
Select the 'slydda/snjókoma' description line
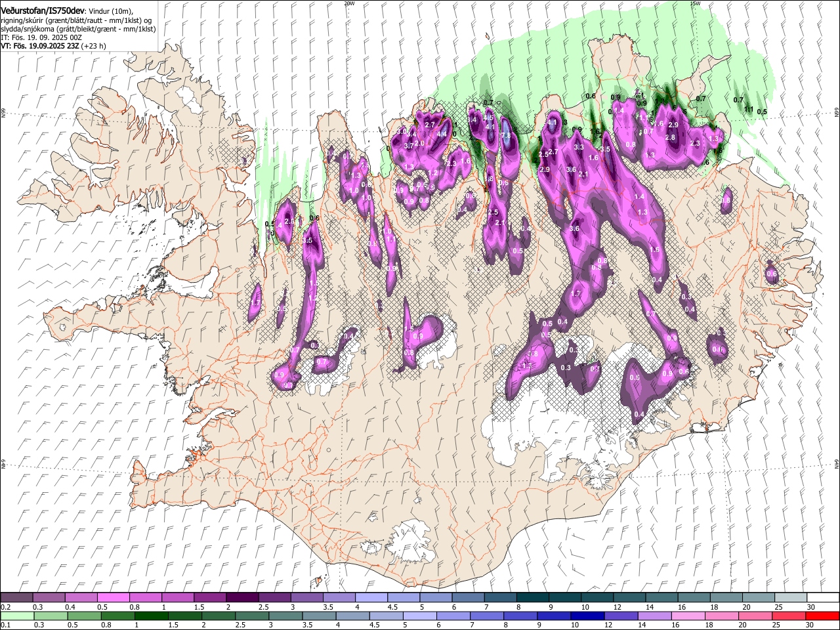(x=78, y=29)
